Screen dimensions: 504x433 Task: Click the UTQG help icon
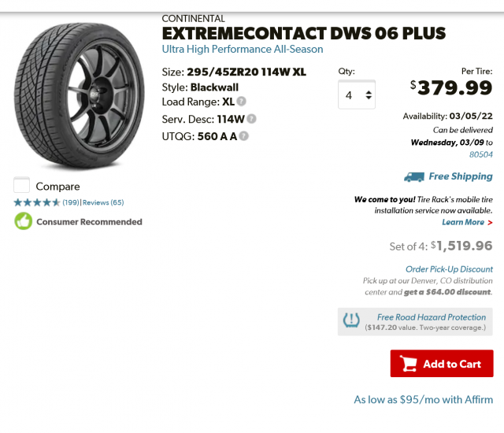click(x=244, y=135)
